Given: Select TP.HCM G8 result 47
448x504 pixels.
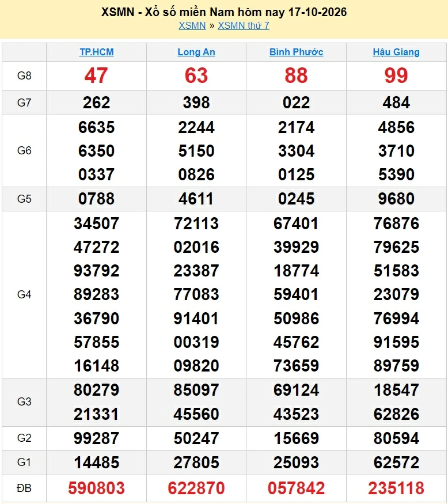Looking at the screenshot, I should 96,75.
